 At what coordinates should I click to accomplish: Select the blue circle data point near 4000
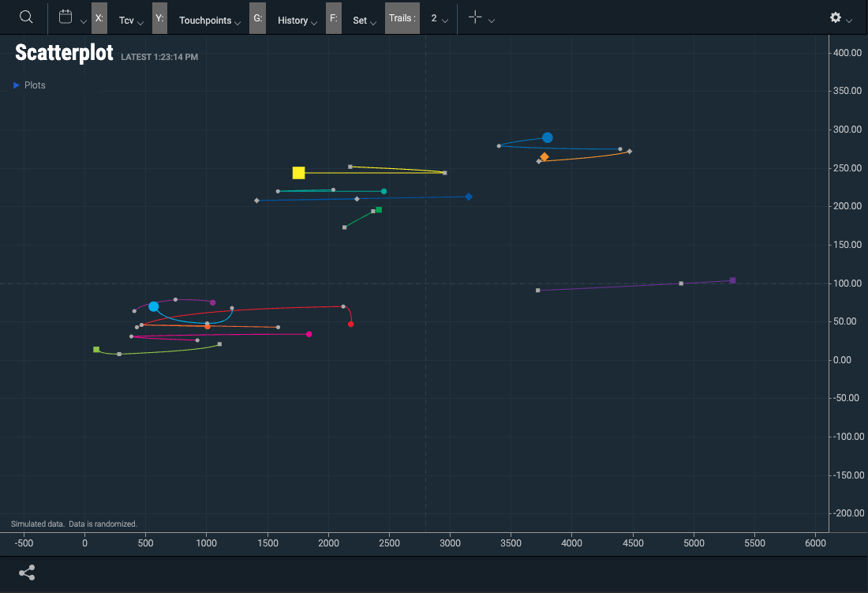(547, 137)
